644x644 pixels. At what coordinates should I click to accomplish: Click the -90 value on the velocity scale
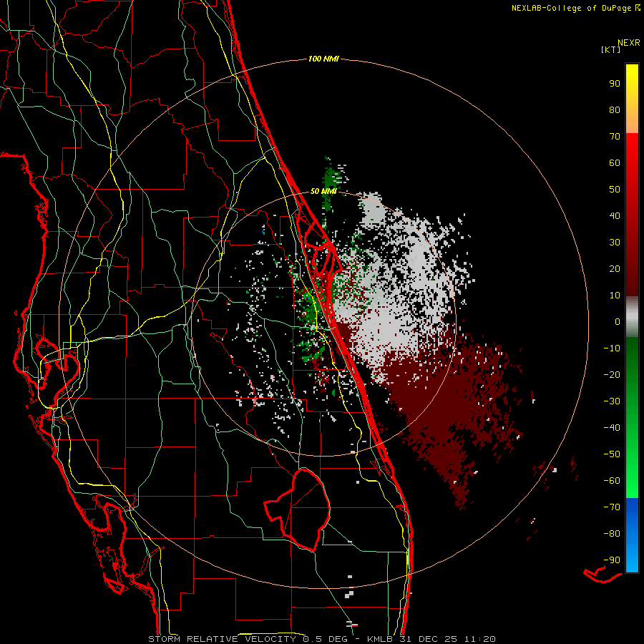coord(612,560)
